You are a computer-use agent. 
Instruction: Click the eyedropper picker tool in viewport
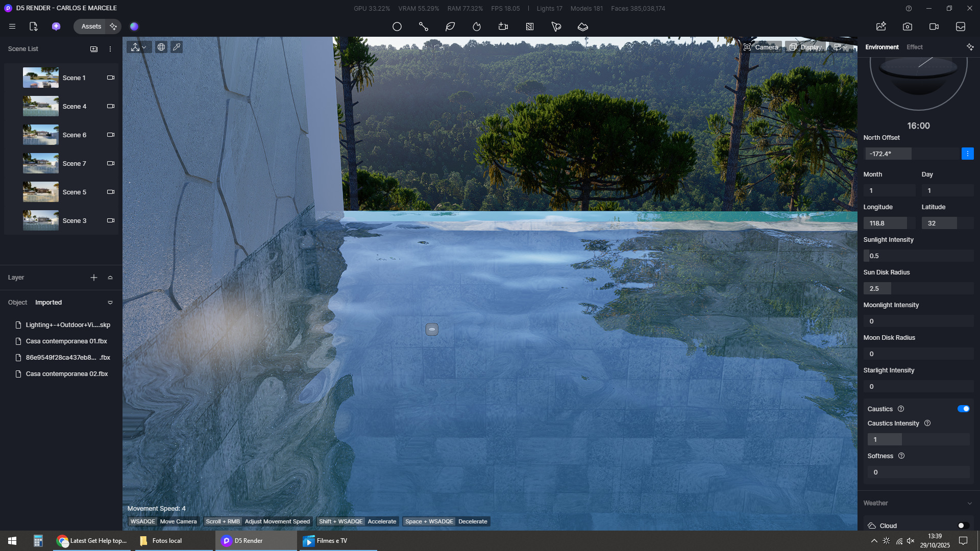click(177, 47)
